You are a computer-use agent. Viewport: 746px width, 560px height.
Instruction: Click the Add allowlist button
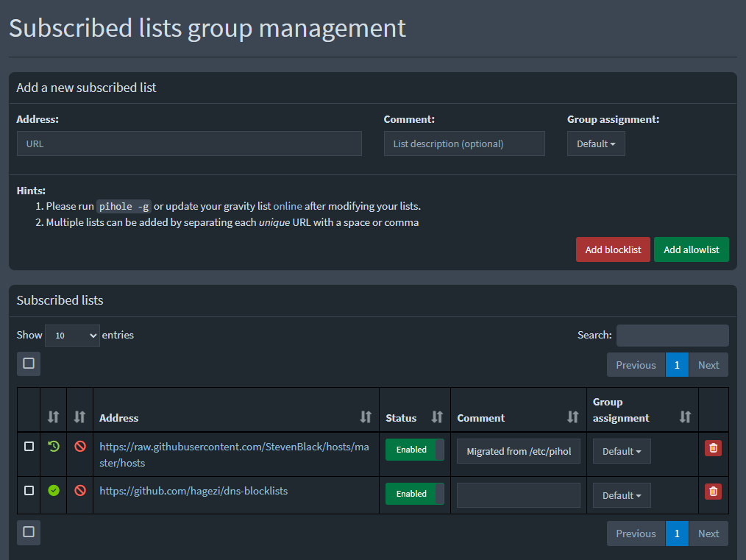click(692, 249)
